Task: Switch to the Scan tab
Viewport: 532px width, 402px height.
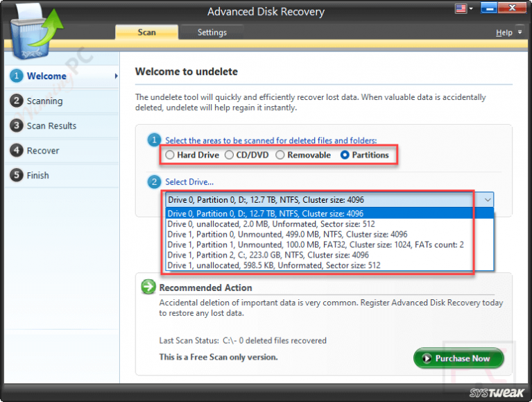Action: click(x=146, y=32)
